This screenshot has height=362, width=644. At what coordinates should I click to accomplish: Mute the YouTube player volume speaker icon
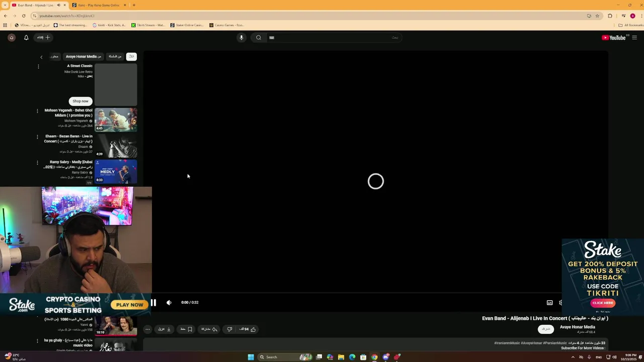[x=169, y=303]
